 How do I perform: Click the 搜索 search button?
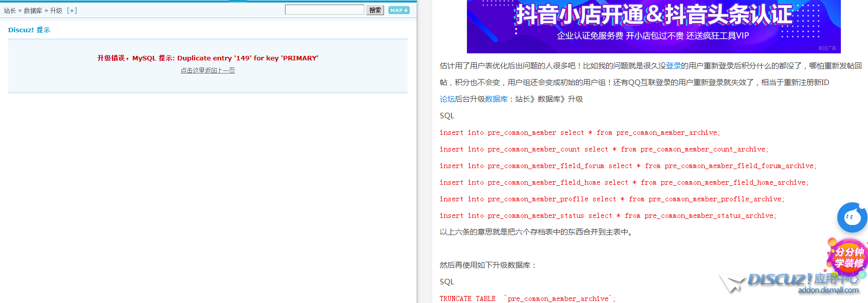coord(375,10)
